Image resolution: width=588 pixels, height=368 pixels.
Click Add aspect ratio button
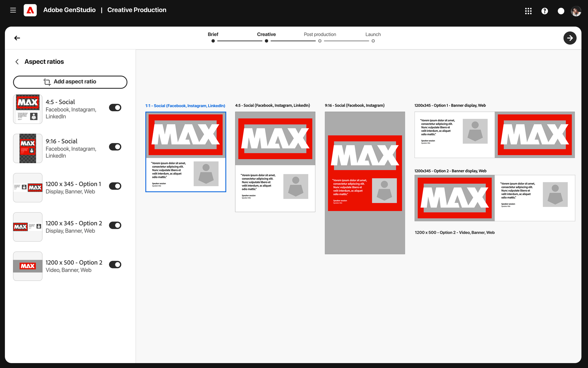pyautogui.click(x=70, y=82)
